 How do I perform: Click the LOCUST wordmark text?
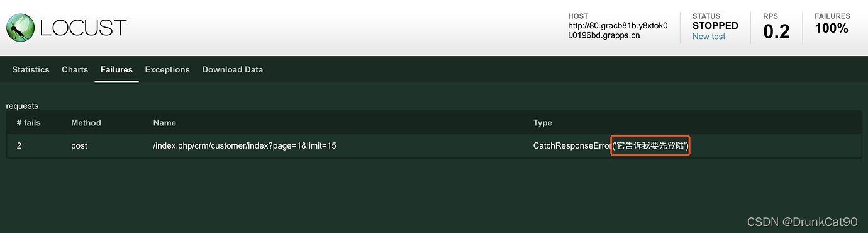83,28
